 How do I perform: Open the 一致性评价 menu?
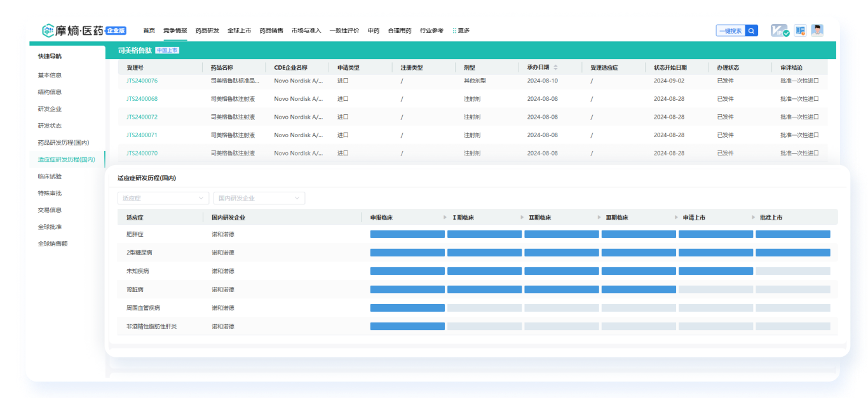(x=344, y=30)
